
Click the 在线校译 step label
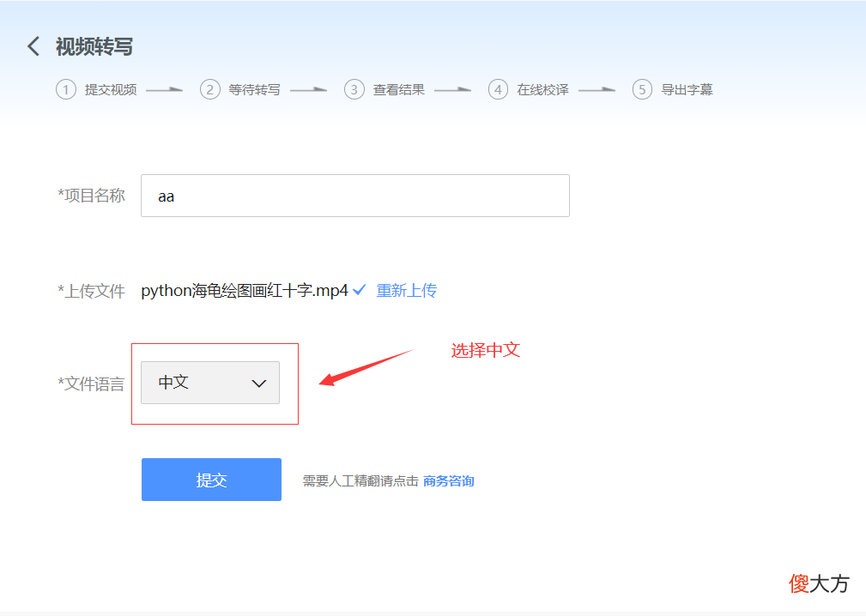pos(543,89)
